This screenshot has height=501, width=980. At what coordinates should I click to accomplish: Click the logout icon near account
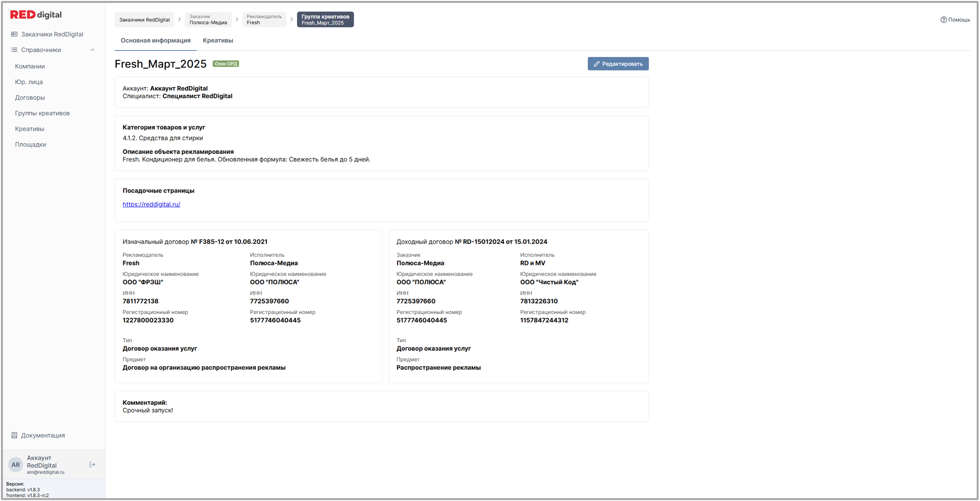[92, 465]
